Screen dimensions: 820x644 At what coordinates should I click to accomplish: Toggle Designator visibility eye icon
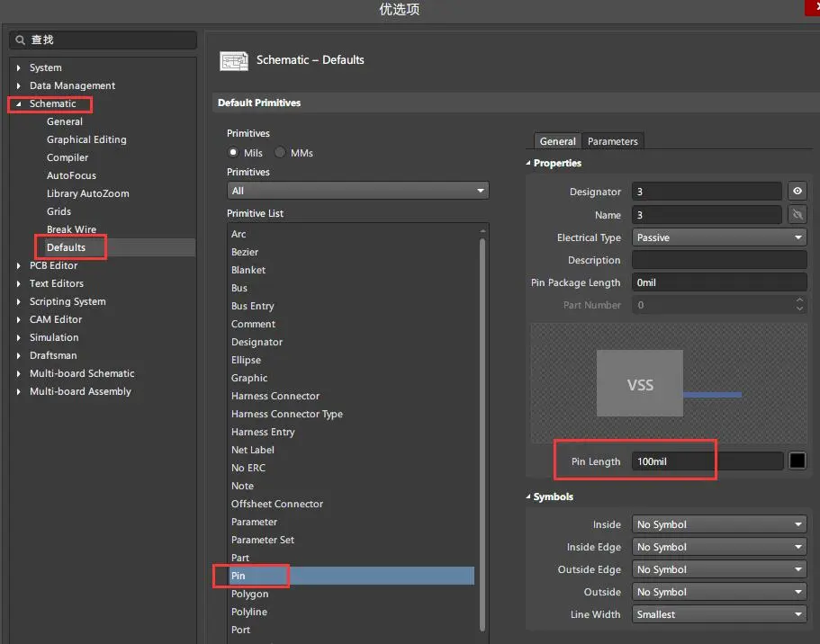pos(797,192)
